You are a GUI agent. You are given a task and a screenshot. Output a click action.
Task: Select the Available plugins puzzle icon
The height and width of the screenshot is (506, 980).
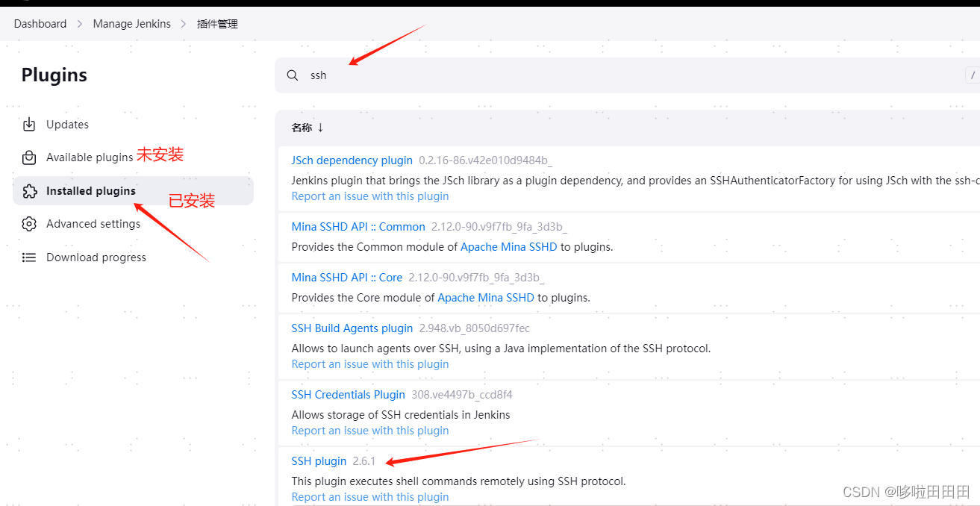pyautogui.click(x=28, y=157)
